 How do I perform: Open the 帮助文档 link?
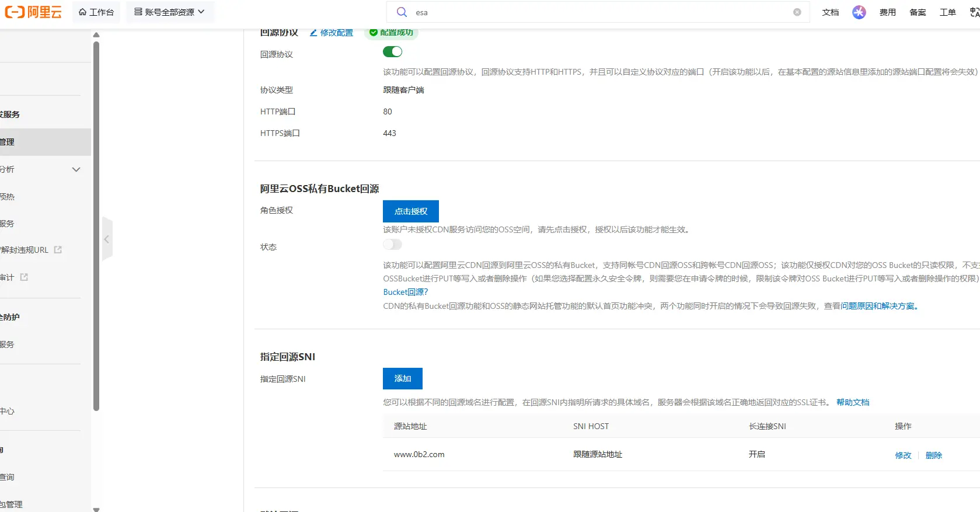[x=853, y=402]
